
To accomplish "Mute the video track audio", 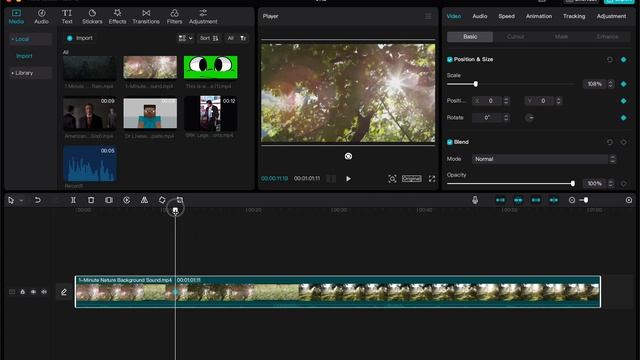I will coord(44,292).
